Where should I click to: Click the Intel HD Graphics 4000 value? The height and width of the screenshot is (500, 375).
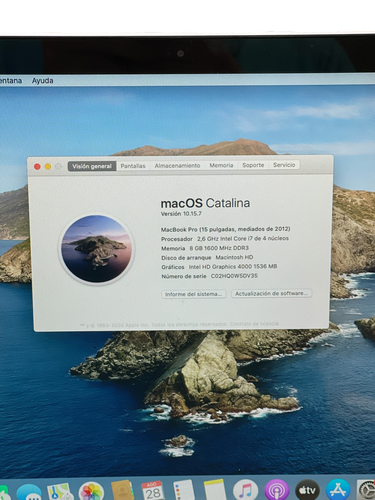click(233, 267)
